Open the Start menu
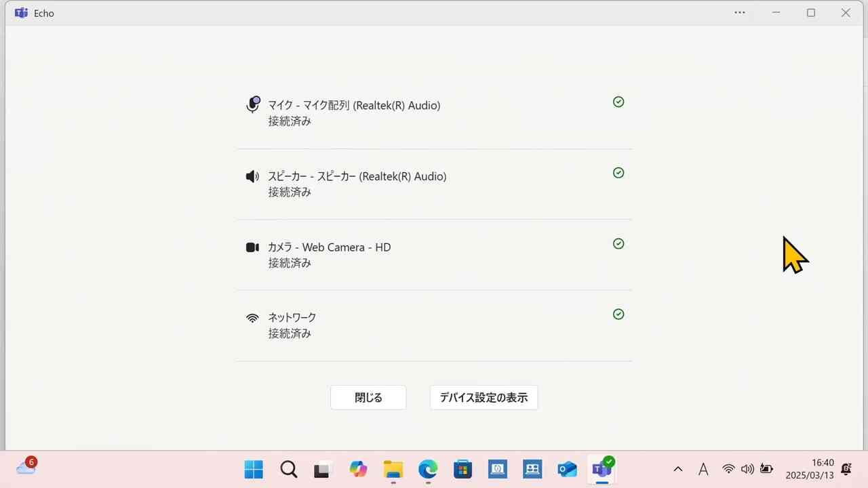The height and width of the screenshot is (488, 868). pos(253,469)
